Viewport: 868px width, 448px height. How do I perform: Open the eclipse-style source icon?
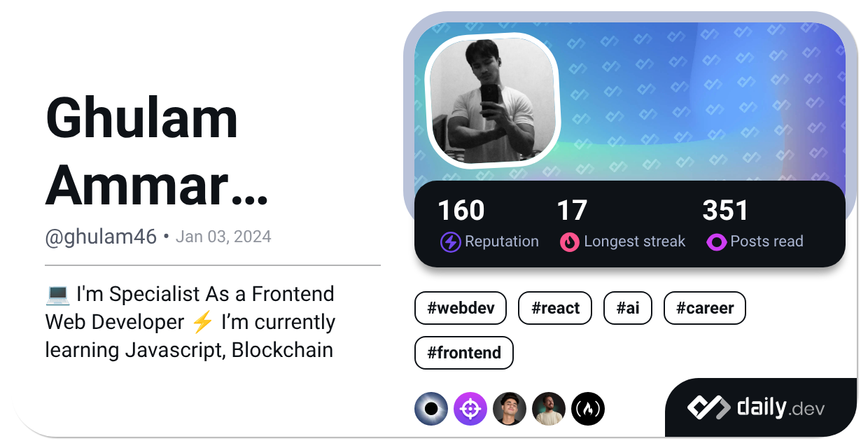tap(431, 409)
